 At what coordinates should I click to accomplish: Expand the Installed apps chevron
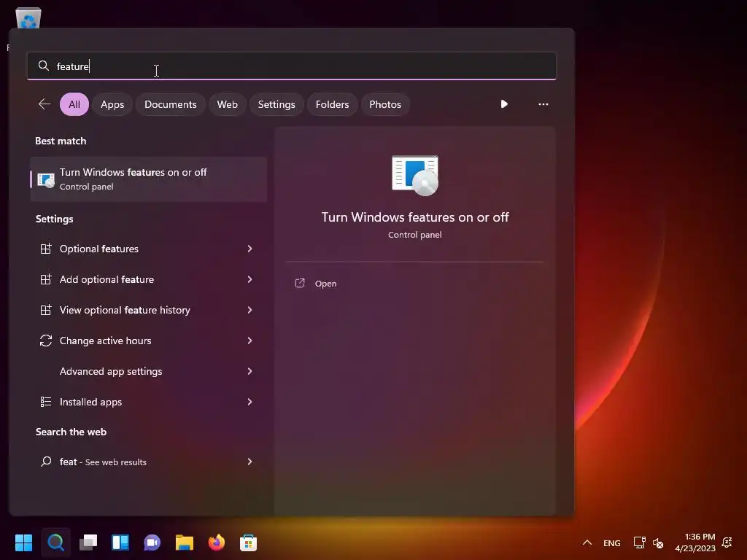click(249, 402)
